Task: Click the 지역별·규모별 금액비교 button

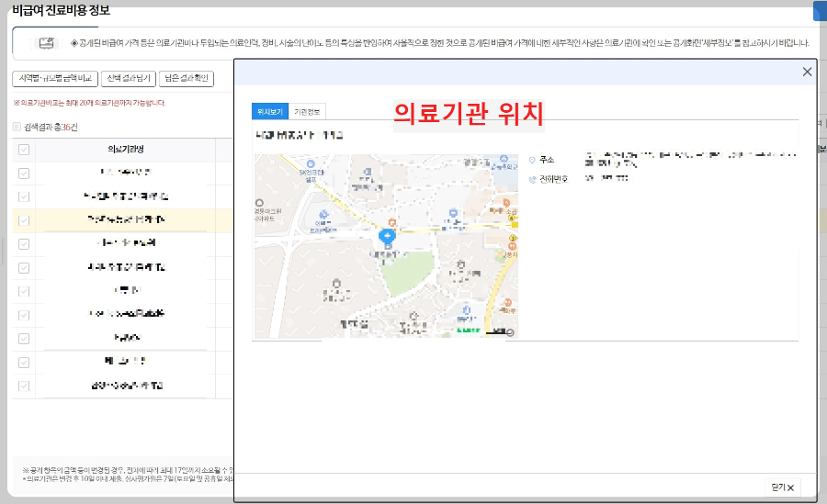Action: (55, 79)
